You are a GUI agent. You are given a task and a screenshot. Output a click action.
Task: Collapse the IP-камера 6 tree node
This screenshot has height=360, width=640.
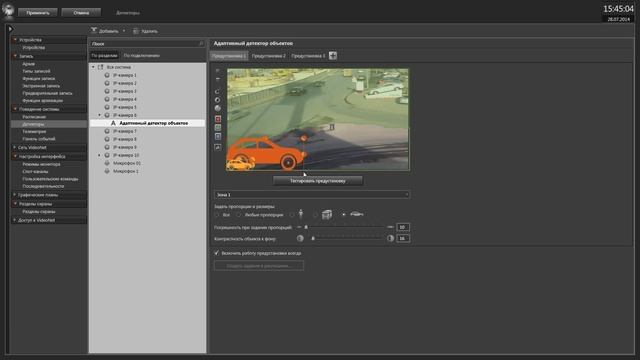99,115
